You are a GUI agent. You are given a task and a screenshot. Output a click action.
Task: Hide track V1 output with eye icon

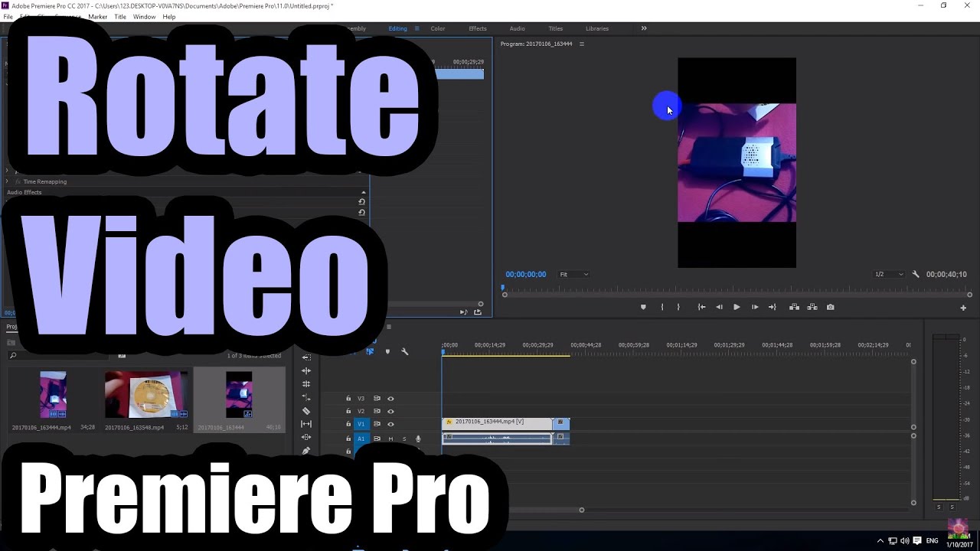coord(390,424)
